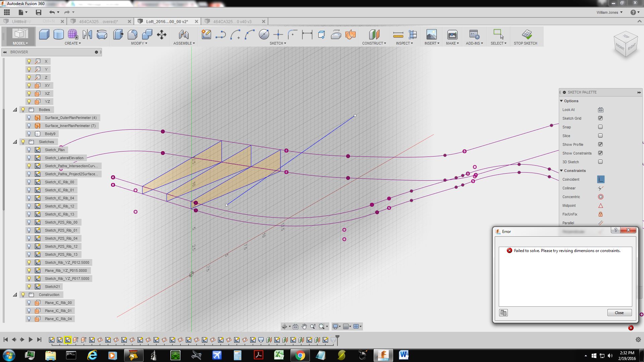Open the CREATE menu
Image resolution: width=644 pixels, height=362 pixels.
click(73, 43)
